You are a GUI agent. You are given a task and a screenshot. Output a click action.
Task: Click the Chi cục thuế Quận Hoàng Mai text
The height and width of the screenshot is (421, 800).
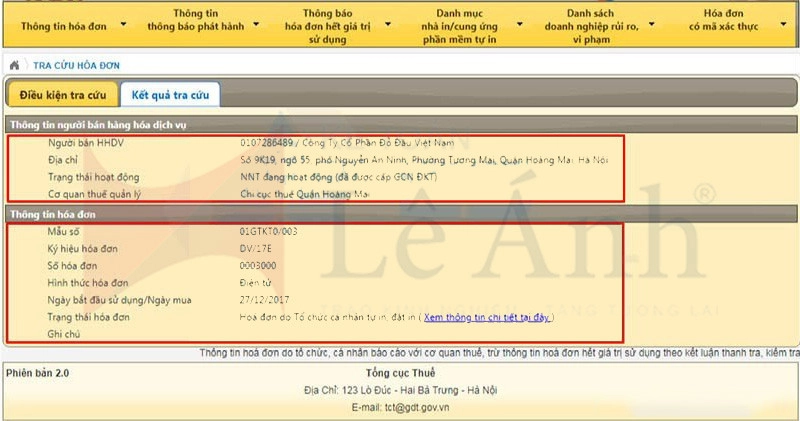pyautogui.click(x=298, y=194)
